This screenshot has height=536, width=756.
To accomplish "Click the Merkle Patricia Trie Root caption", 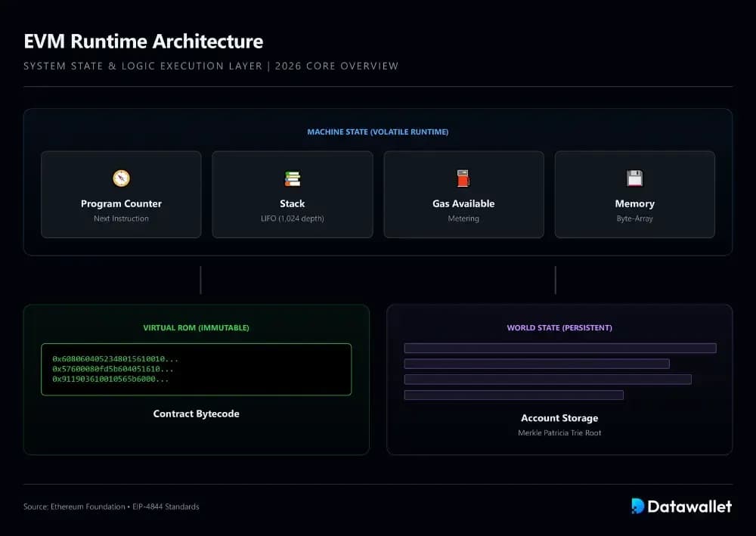I will pos(559,432).
